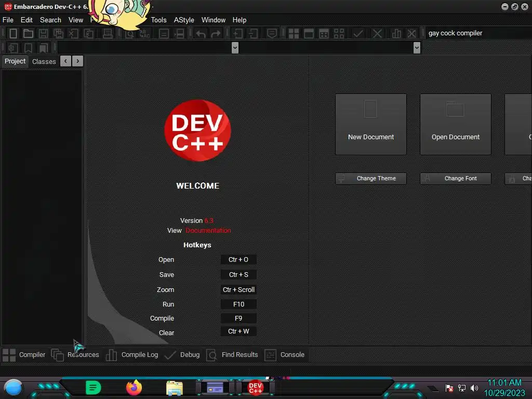This screenshot has width=532, height=399.
Task: Click the Toggle bookmark icon
Action: click(x=28, y=48)
